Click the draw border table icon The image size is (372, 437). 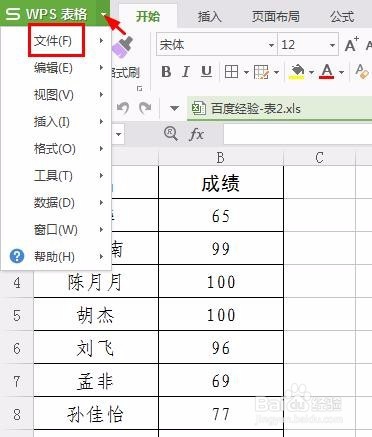[261, 72]
